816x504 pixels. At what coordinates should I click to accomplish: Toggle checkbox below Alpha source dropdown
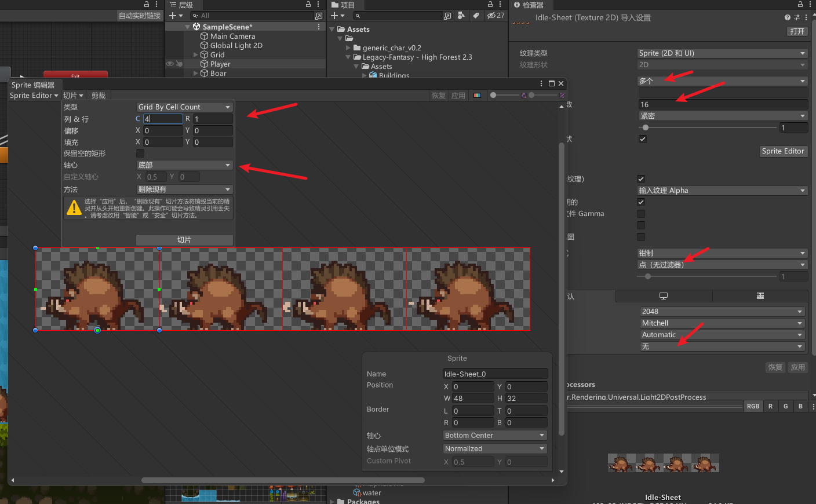tap(641, 202)
